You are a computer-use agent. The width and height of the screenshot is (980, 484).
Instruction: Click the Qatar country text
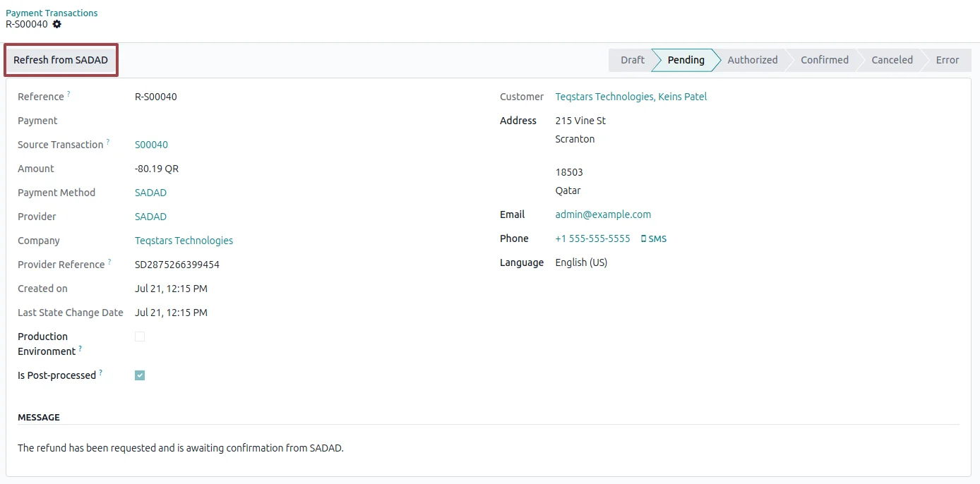(x=568, y=190)
